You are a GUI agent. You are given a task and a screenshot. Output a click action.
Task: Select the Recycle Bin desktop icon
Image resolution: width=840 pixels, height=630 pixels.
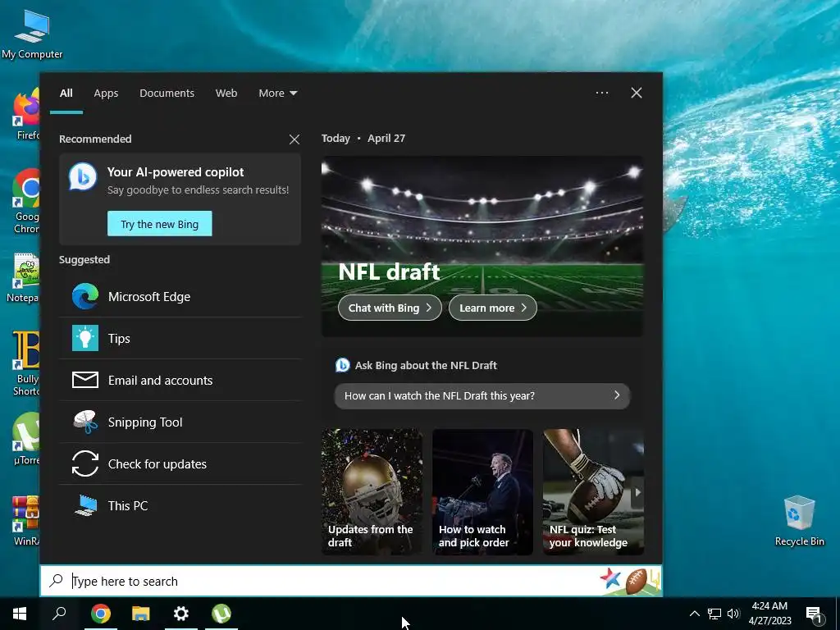[x=799, y=520]
